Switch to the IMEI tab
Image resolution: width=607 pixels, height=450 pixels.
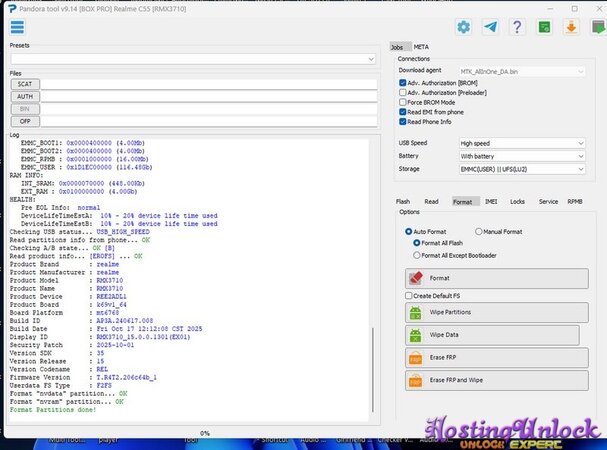[490, 201]
